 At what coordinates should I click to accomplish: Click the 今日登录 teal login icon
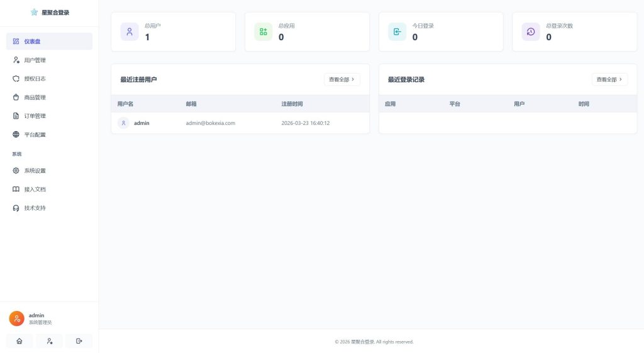397,31
